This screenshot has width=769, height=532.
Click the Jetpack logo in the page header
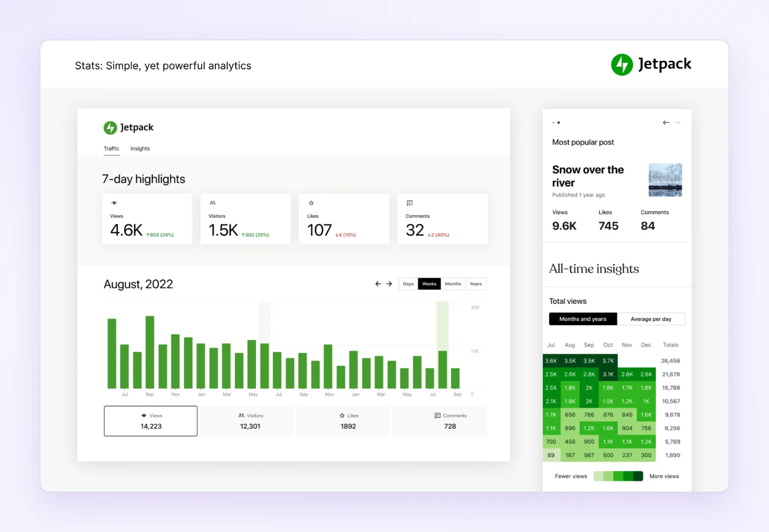tap(651, 64)
